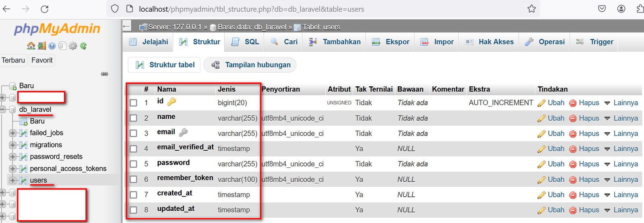Select the updated_at row checkbox
Viewport: 644px width, 223px height.
[134, 210]
